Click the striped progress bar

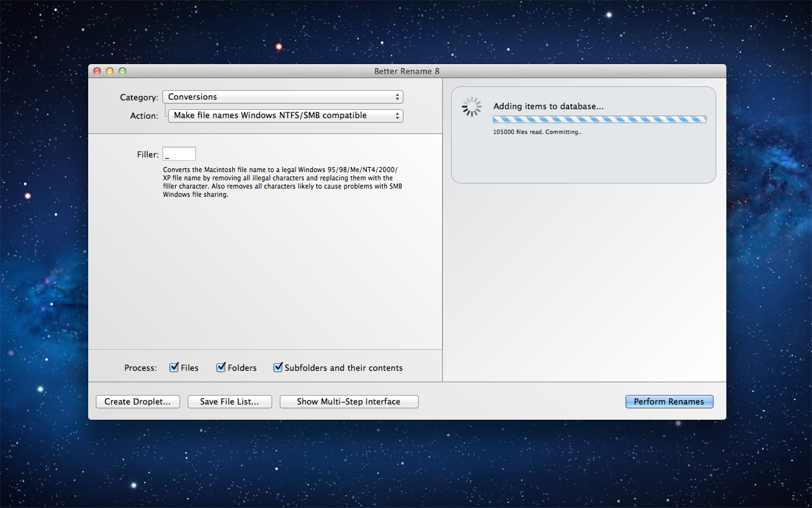coord(599,119)
